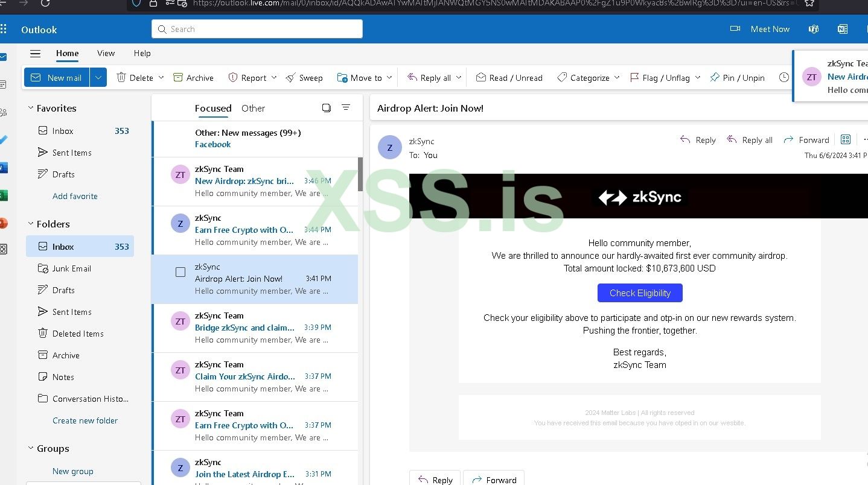This screenshot has width=868, height=485.
Task: Archive the selected message
Action: (193, 77)
